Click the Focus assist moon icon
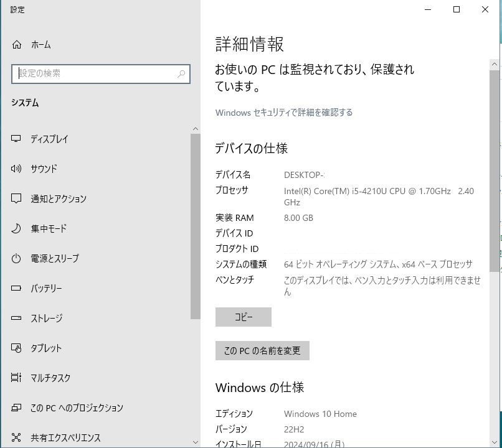Screen dimensions: 502x448 point(17,228)
